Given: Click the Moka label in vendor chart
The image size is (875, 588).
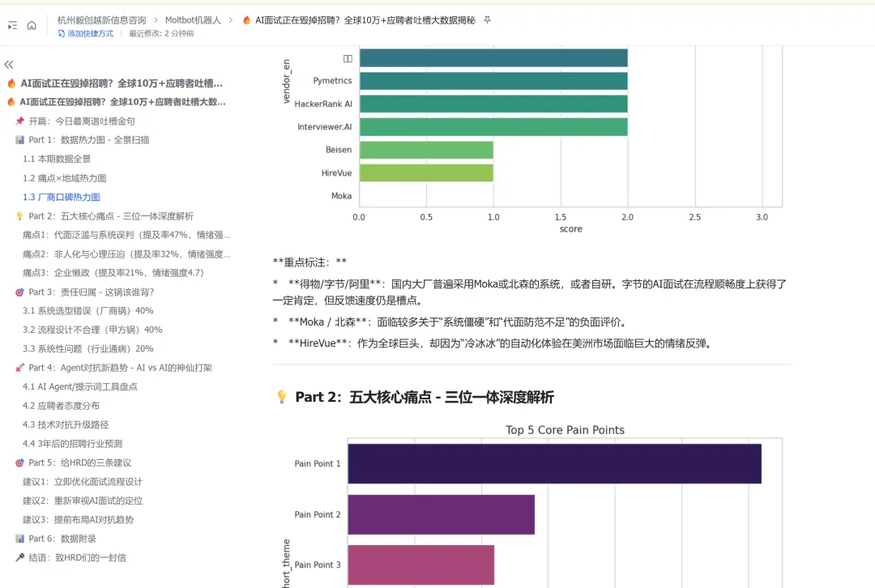Looking at the screenshot, I should tap(341, 196).
